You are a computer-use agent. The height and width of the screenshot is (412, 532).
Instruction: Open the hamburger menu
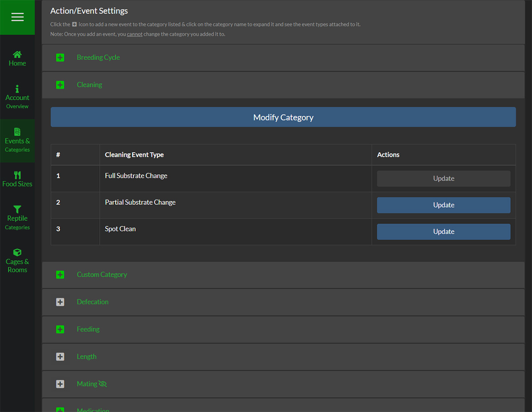pyautogui.click(x=17, y=17)
